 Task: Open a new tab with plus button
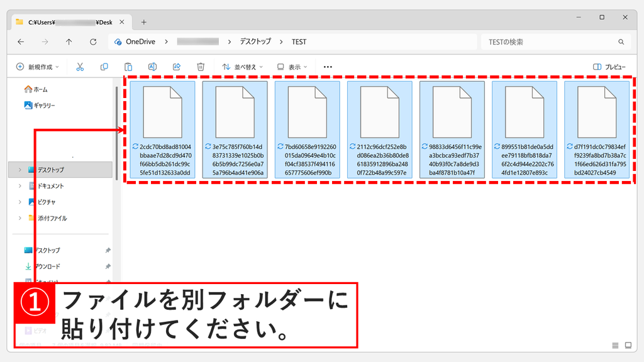pos(144,22)
